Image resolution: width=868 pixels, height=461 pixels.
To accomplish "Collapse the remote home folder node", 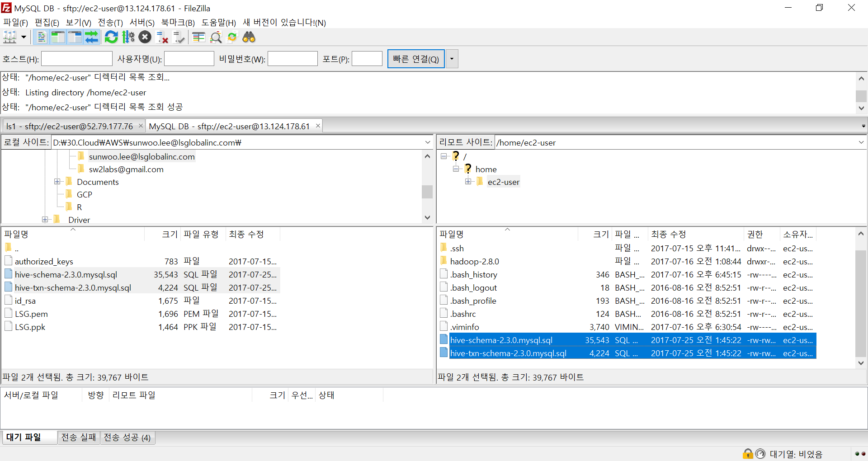I will click(x=456, y=169).
